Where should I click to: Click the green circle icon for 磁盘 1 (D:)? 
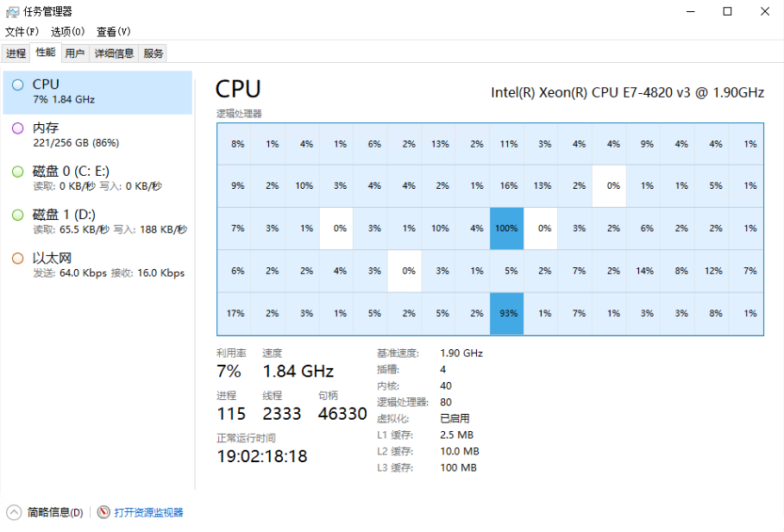click(x=18, y=215)
